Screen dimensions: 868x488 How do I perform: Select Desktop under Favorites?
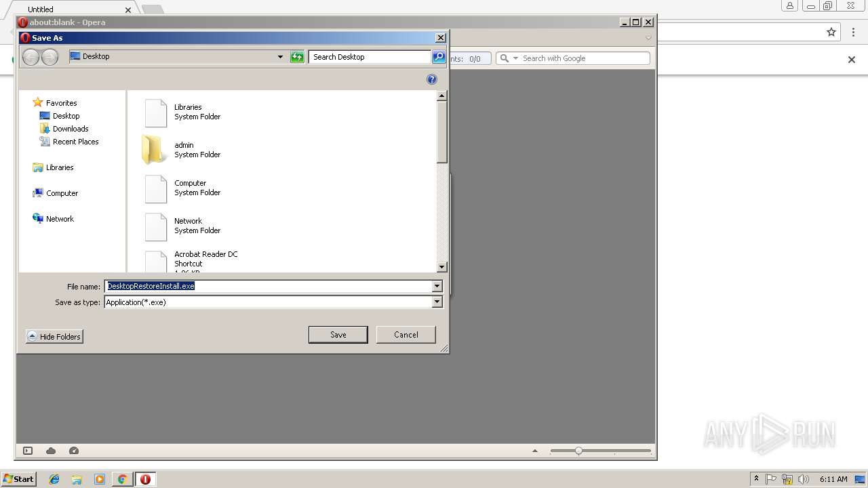[x=60, y=116]
